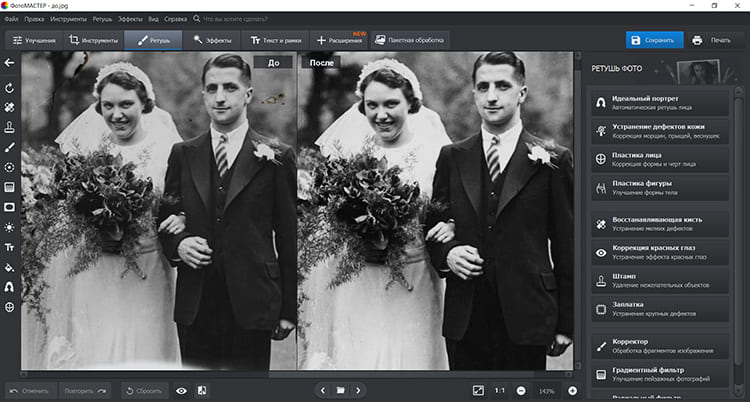Open Пластика фигуры tool
Image resolution: width=750 pixels, height=402 pixels.
pyautogui.click(x=660, y=188)
